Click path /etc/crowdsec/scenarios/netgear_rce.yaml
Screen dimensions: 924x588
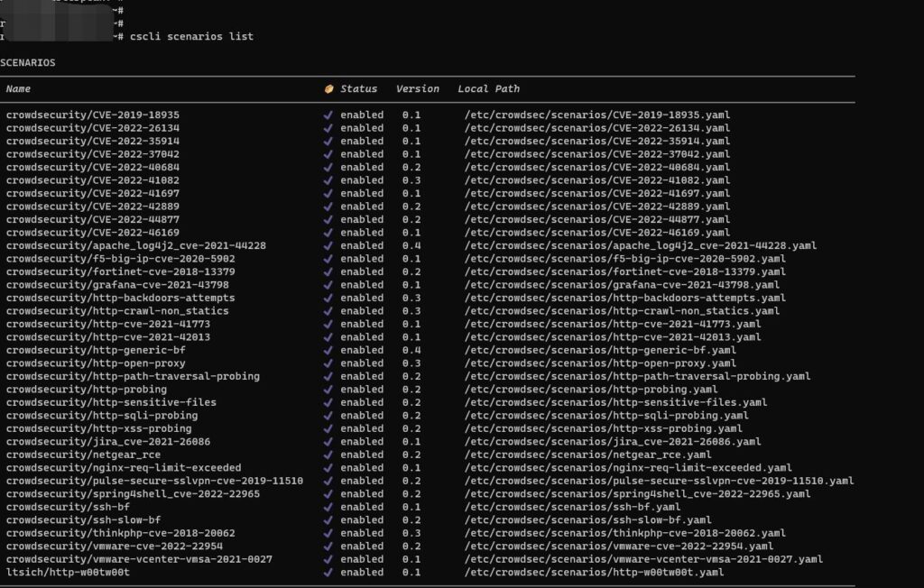[x=588, y=455]
